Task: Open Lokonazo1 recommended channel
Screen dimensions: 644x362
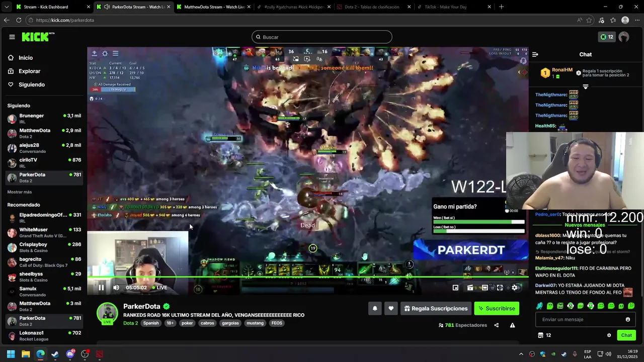Action: 44,335
